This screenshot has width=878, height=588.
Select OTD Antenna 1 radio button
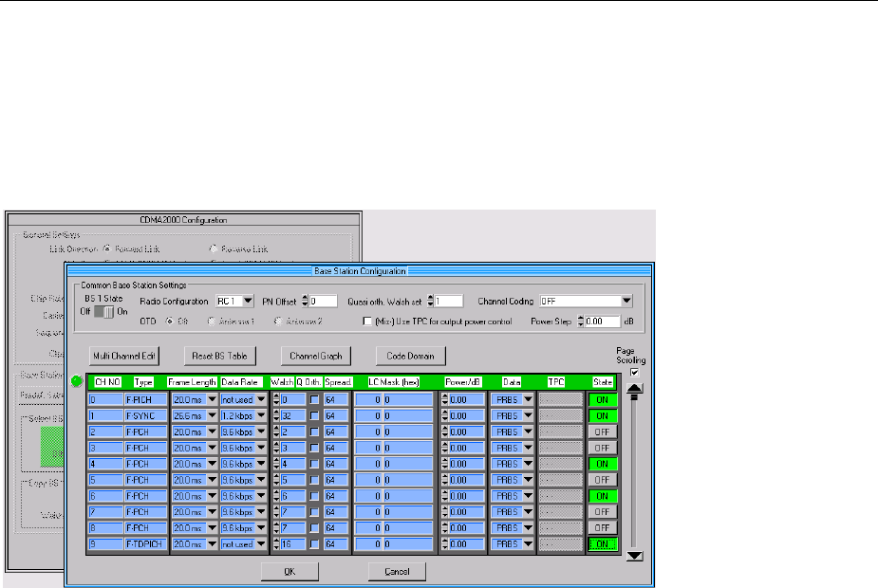pyautogui.click(x=211, y=322)
